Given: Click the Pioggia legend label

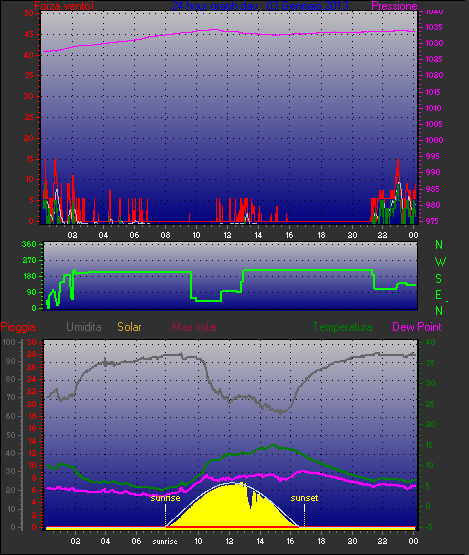Looking at the screenshot, I should [18, 327].
